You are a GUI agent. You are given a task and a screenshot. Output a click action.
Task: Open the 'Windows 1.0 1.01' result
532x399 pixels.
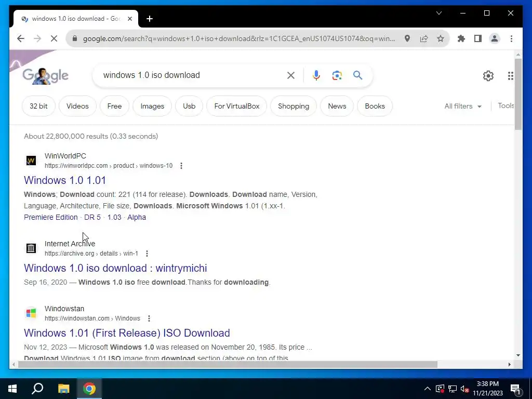65,180
